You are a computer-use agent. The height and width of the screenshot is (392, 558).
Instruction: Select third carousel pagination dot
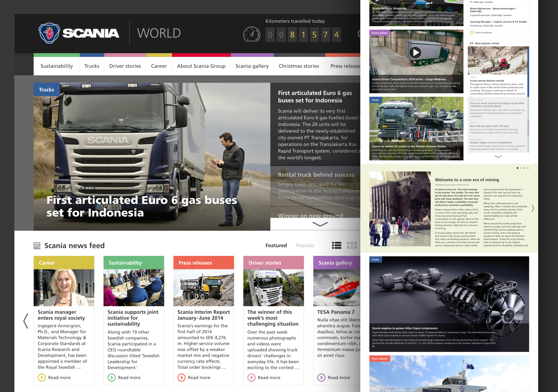[524, 168]
